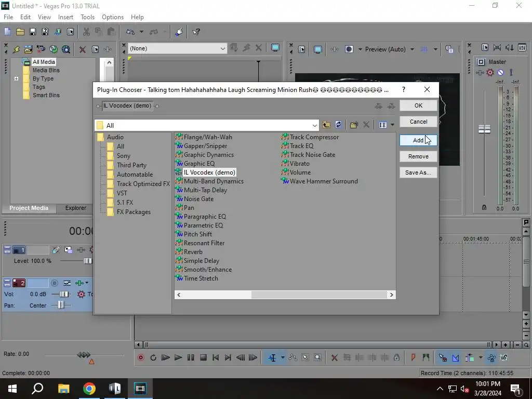Click the Track FX icon on audio track 2
This screenshot has height=399, width=532.
tap(79, 283)
